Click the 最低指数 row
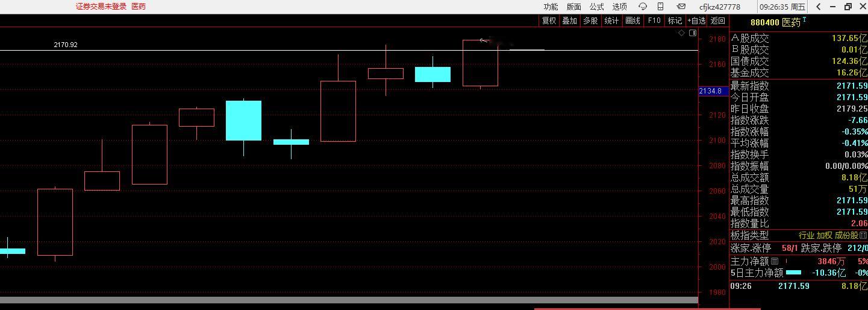The image size is (868, 310). tap(799, 212)
